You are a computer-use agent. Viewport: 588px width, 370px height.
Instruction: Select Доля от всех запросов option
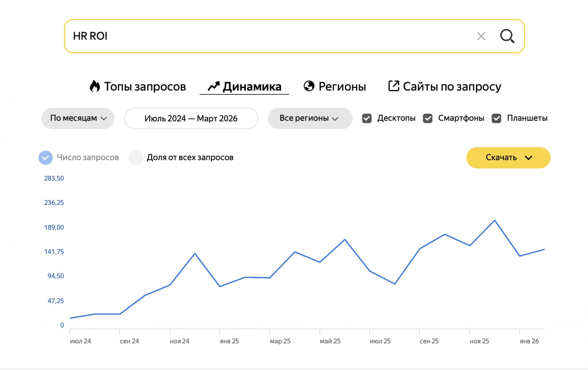pyautogui.click(x=136, y=157)
